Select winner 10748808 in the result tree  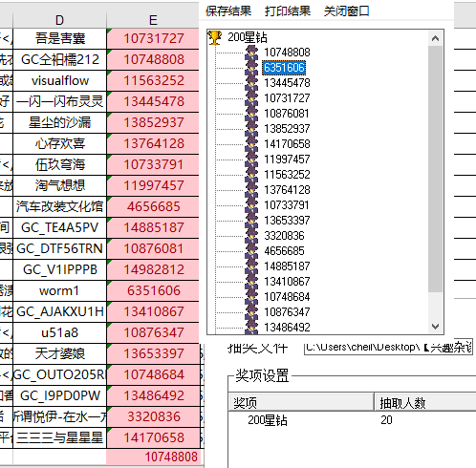coord(287,53)
